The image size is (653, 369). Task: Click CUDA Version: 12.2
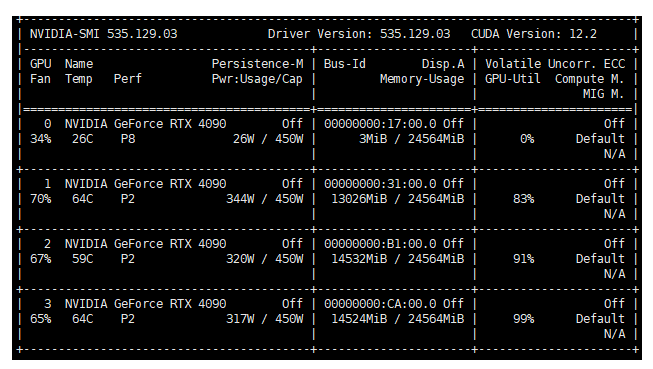pyautogui.click(x=534, y=34)
